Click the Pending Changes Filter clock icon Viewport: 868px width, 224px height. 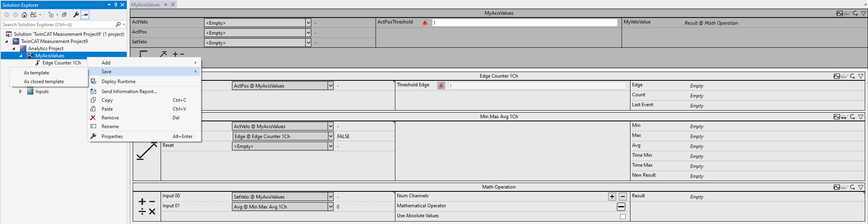[x=51, y=15]
